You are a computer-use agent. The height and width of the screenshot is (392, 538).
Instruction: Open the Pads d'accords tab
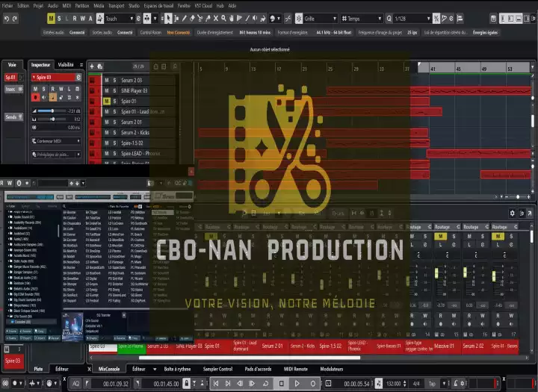point(258,369)
